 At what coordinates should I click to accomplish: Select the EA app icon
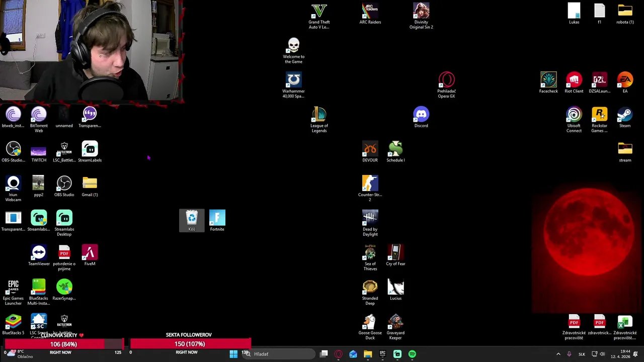tap(625, 82)
